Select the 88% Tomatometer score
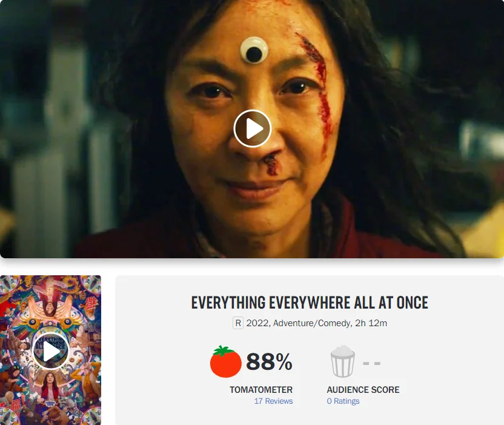Screen dimensions: 504x425 point(269,361)
